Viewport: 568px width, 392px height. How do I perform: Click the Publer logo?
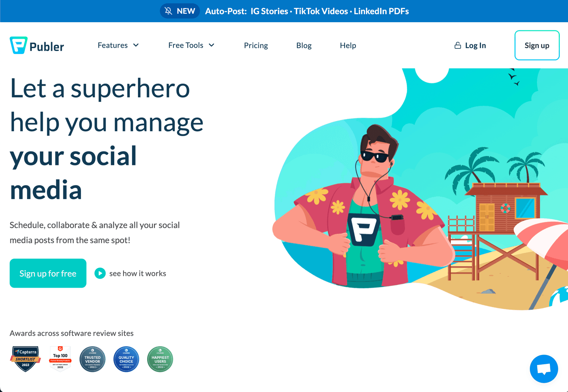(x=37, y=45)
